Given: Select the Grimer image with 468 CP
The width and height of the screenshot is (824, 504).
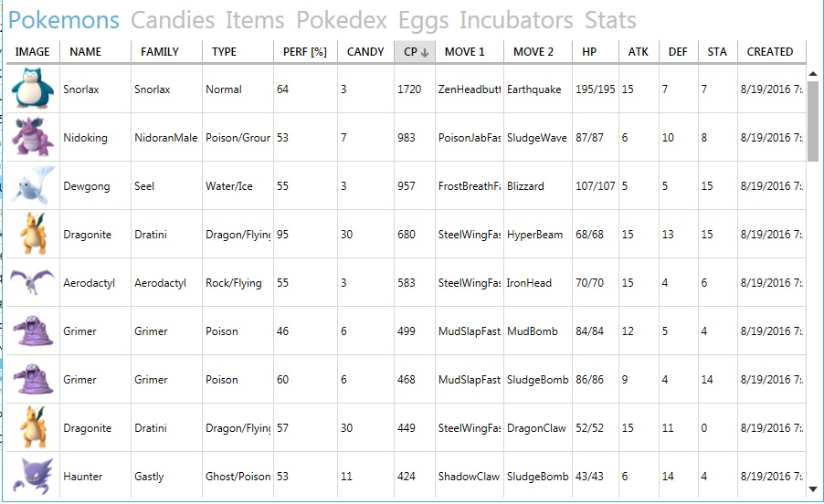Looking at the screenshot, I should pos(33,379).
